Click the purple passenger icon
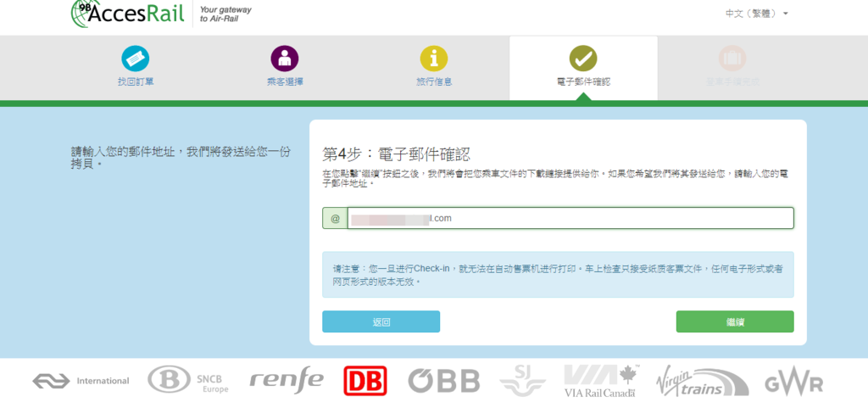Viewport: 868px width, 402px height. (285, 59)
